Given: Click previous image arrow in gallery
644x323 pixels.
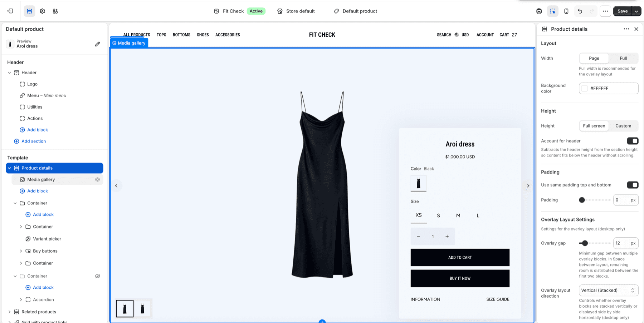Looking at the screenshot, I should (116, 185).
